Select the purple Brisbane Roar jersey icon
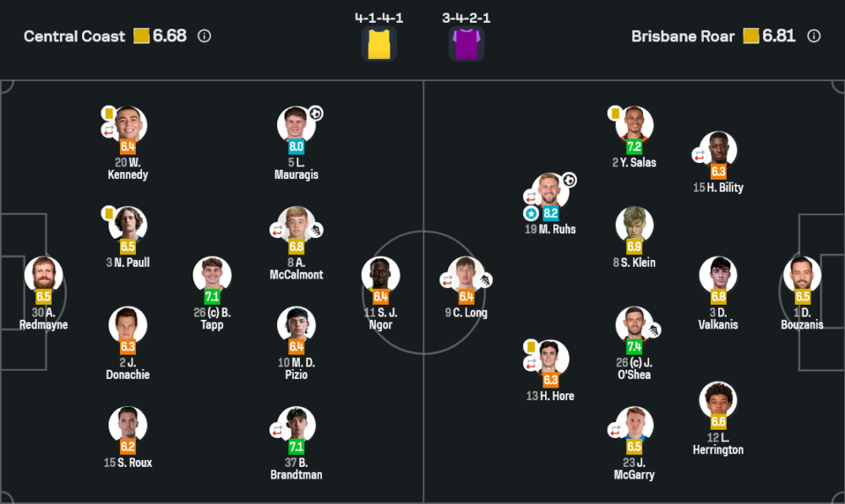Viewport: 845px width, 504px height. (466, 44)
